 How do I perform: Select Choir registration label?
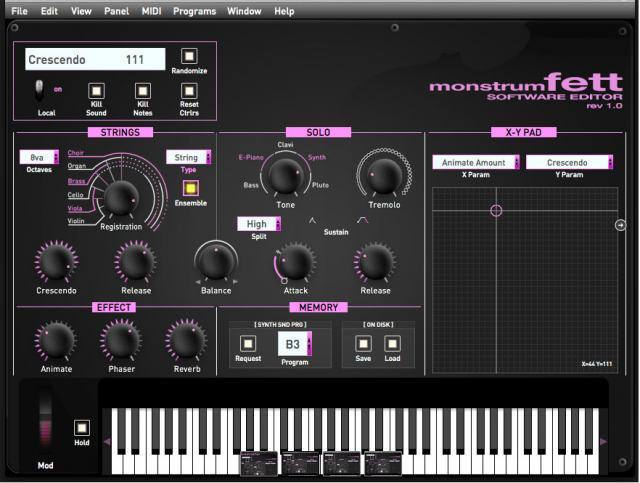(x=76, y=153)
